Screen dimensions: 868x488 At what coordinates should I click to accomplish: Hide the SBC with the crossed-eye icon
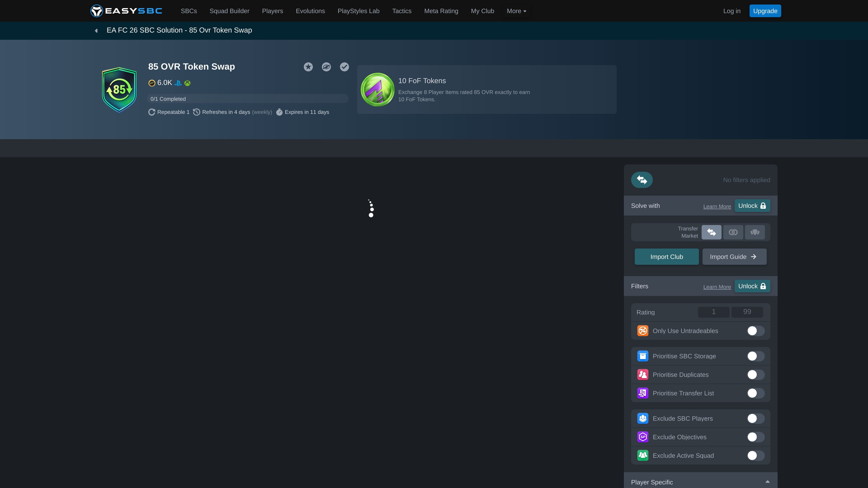(x=326, y=67)
